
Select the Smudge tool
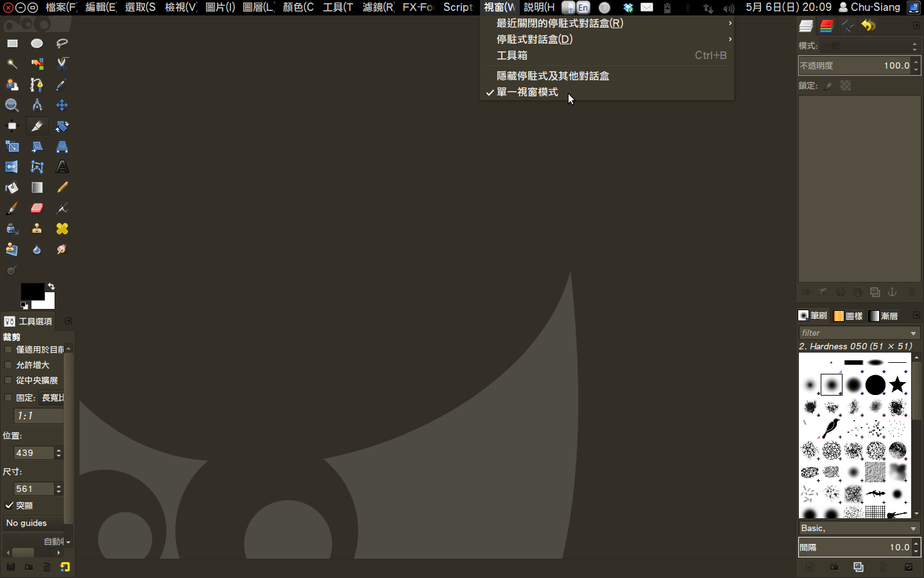coord(62,249)
